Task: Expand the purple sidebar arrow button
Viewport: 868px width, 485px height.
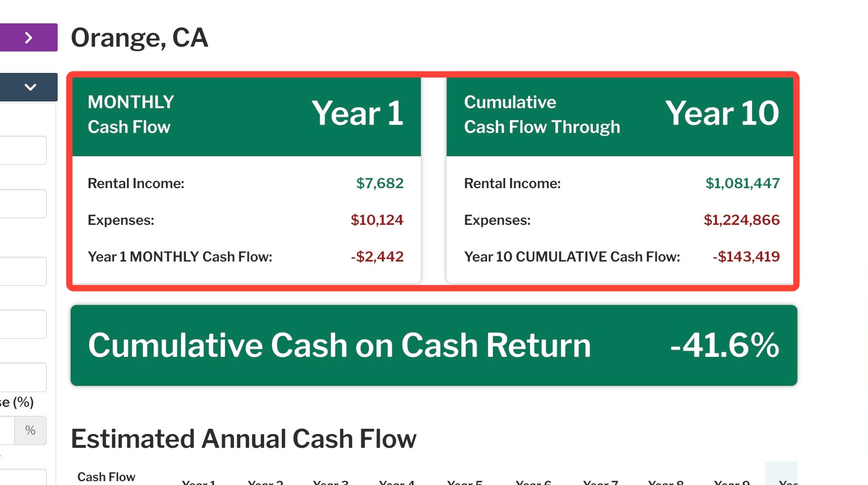Action: coord(29,37)
